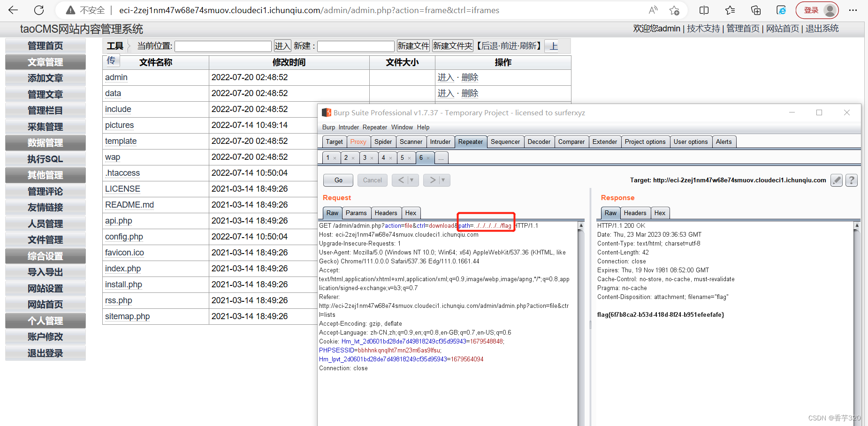Select the Hex tab in the Request panel

point(411,213)
